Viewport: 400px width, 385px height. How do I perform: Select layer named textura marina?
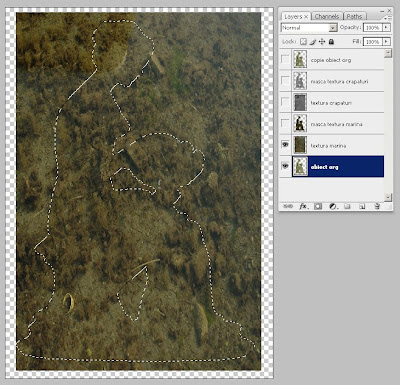(x=328, y=146)
